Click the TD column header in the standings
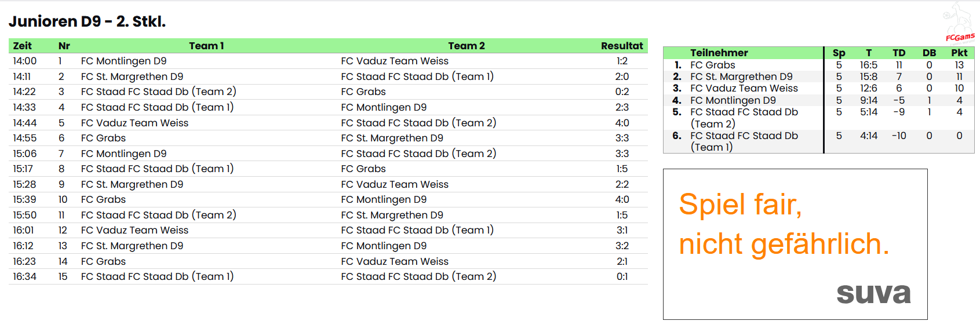980x328 pixels. click(899, 53)
